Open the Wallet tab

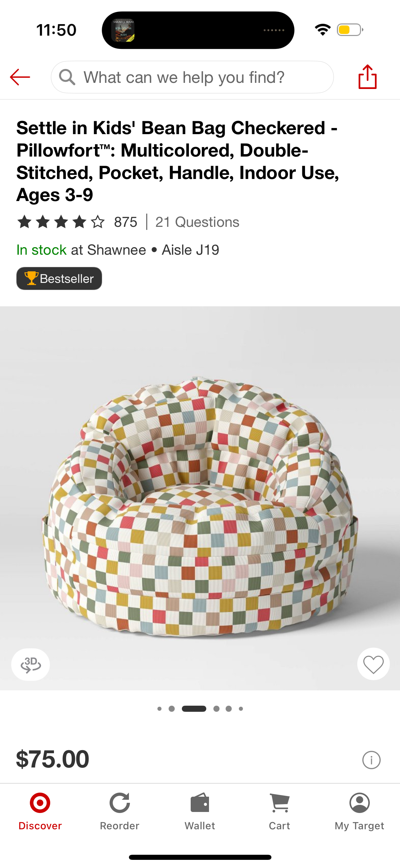(200, 812)
